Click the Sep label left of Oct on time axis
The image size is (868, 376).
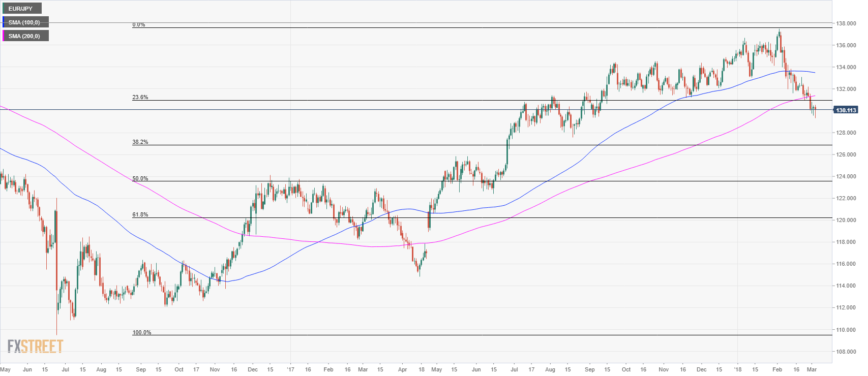coord(141,369)
